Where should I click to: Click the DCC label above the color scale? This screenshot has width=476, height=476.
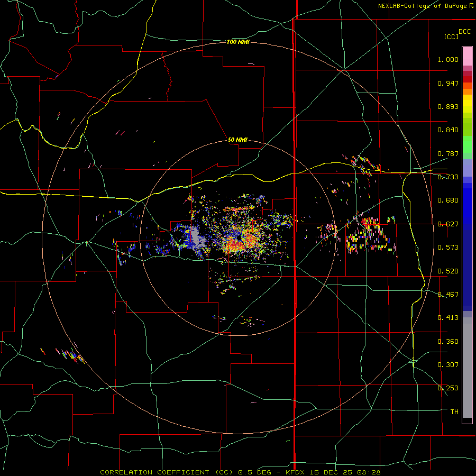(464, 32)
